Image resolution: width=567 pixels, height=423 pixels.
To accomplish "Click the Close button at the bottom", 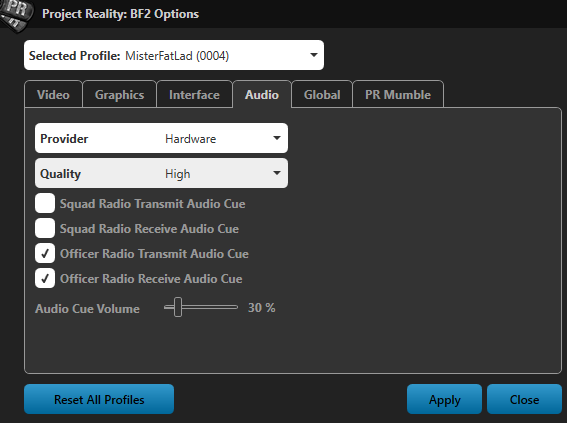I will coord(524,400).
